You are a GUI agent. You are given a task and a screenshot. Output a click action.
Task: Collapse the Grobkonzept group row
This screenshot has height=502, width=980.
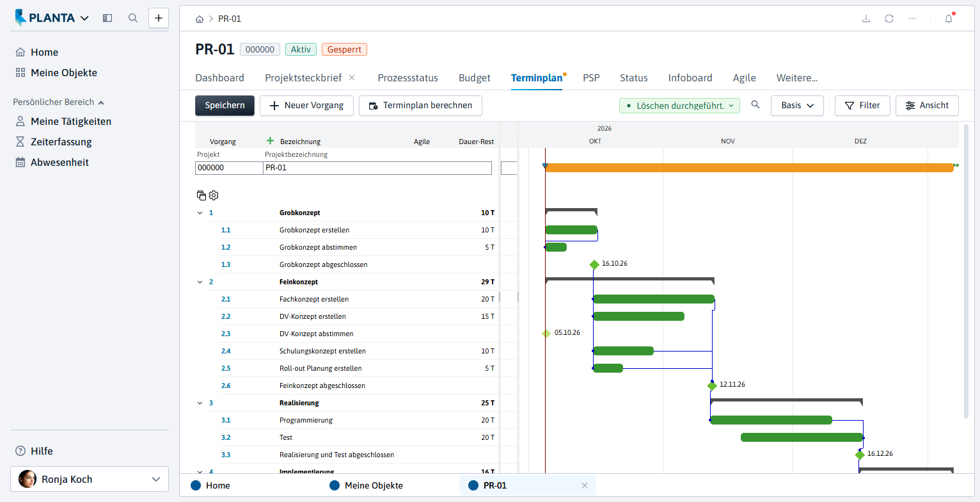[200, 213]
